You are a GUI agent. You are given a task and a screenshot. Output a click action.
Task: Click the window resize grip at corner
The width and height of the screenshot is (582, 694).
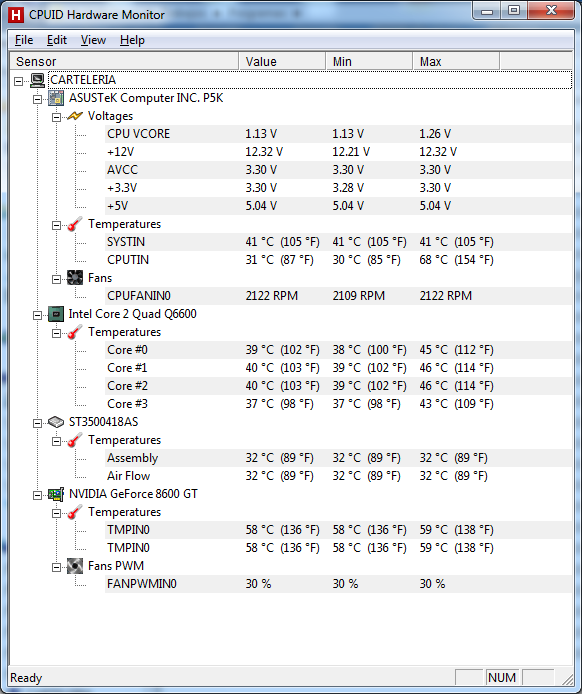pos(567,679)
